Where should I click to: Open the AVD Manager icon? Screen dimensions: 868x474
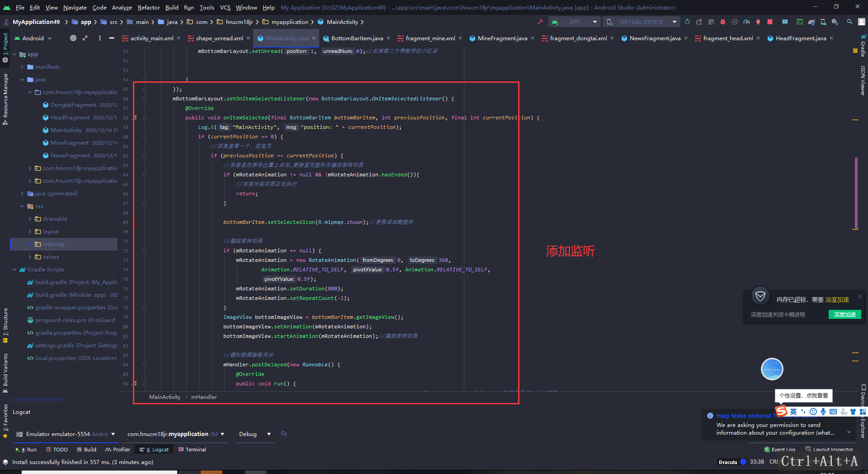click(x=823, y=22)
